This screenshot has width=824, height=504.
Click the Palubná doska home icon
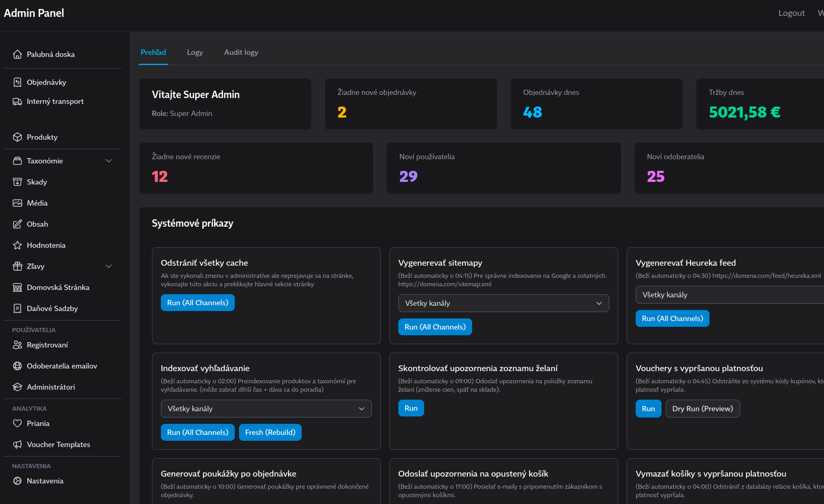coord(17,54)
